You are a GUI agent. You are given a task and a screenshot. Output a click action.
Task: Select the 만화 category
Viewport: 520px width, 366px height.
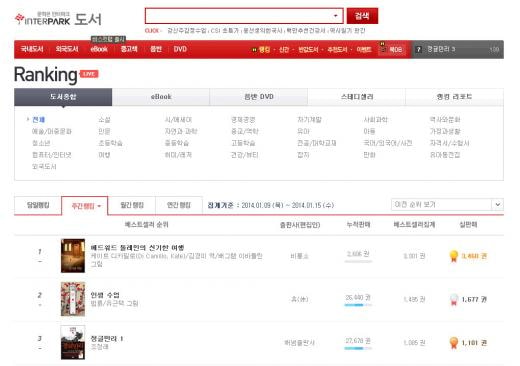[369, 155]
